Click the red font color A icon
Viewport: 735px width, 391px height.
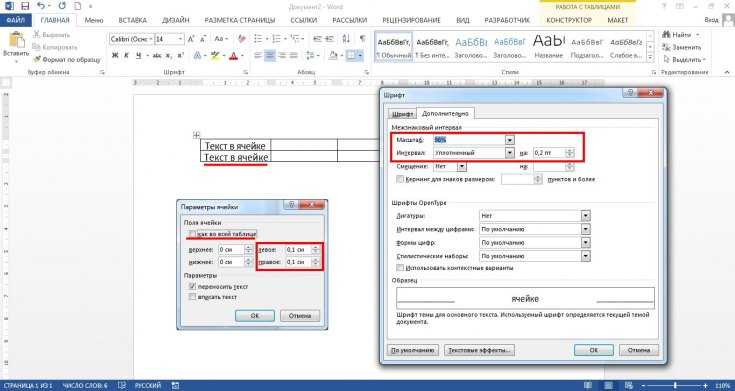233,56
